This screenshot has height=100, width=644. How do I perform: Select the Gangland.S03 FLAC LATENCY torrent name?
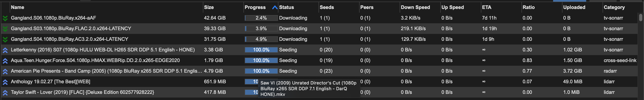71,28
